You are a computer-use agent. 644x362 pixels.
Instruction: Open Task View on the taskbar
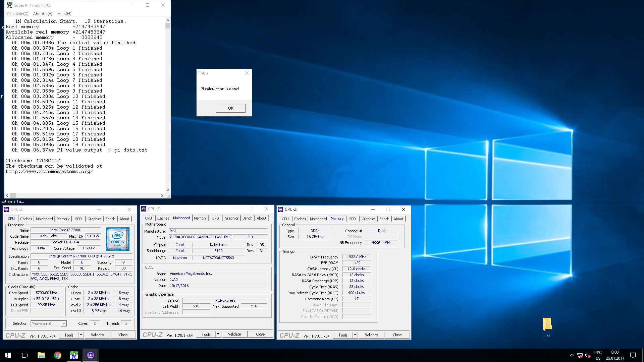[x=24, y=355]
